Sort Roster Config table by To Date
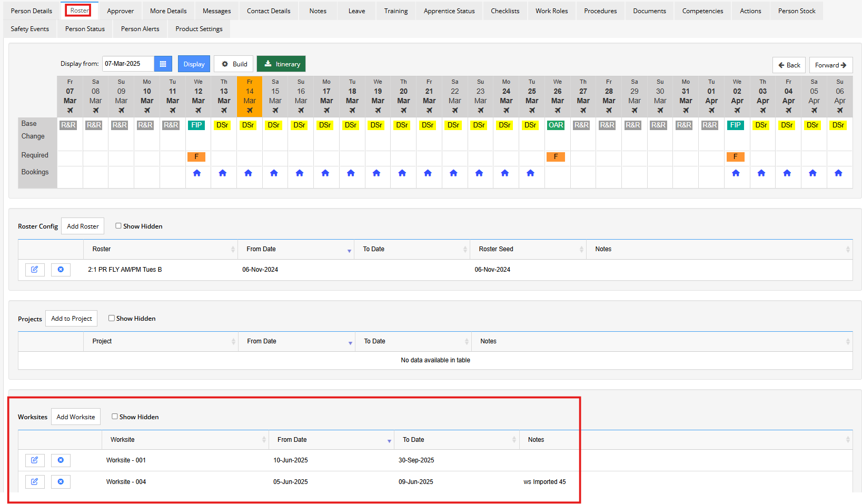 412,249
